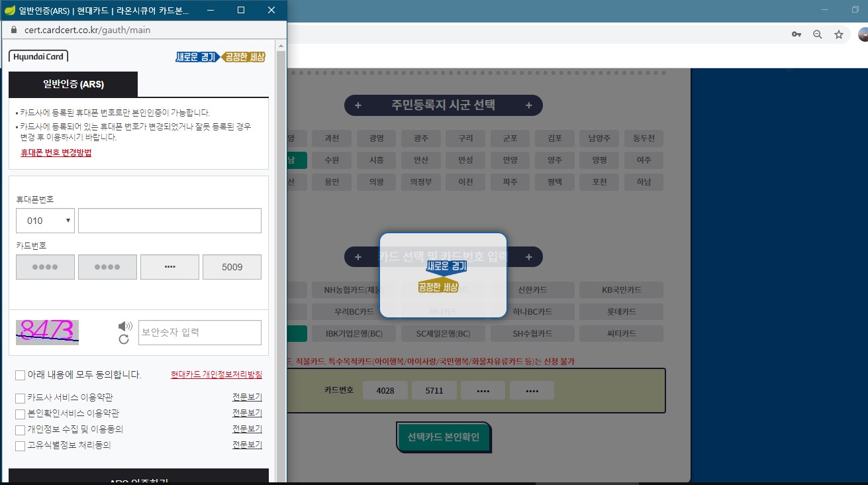The width and height of the screenshot is (868, 485).
Task: Check 본인확인서비스 이용약관 checkbox
Action: (x=21, y=414)
